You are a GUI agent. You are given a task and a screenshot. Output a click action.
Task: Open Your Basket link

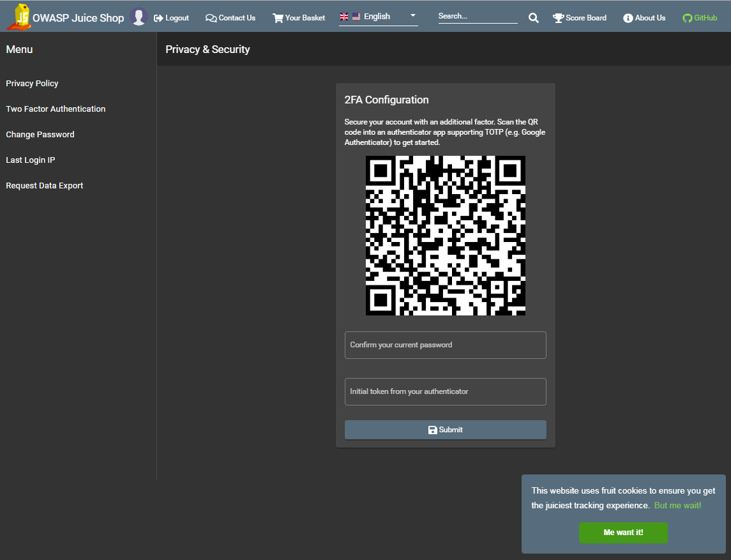point(299,18)
